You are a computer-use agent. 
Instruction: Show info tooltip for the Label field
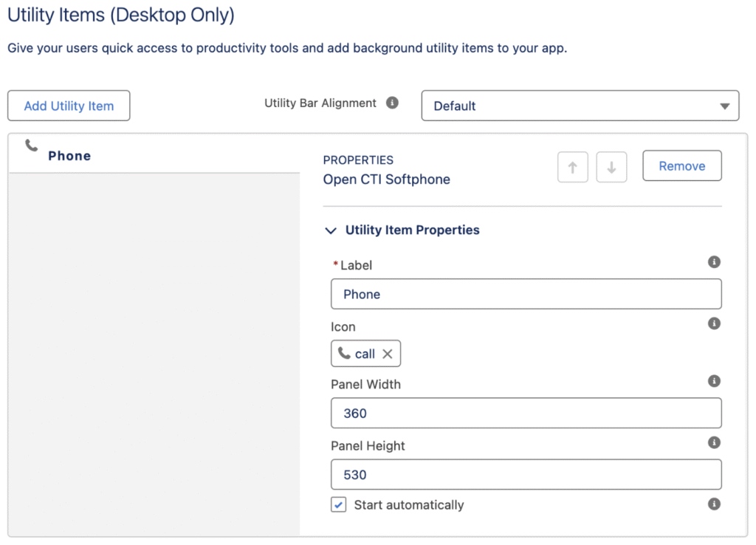pyautogui.click(x=713, y=262)
